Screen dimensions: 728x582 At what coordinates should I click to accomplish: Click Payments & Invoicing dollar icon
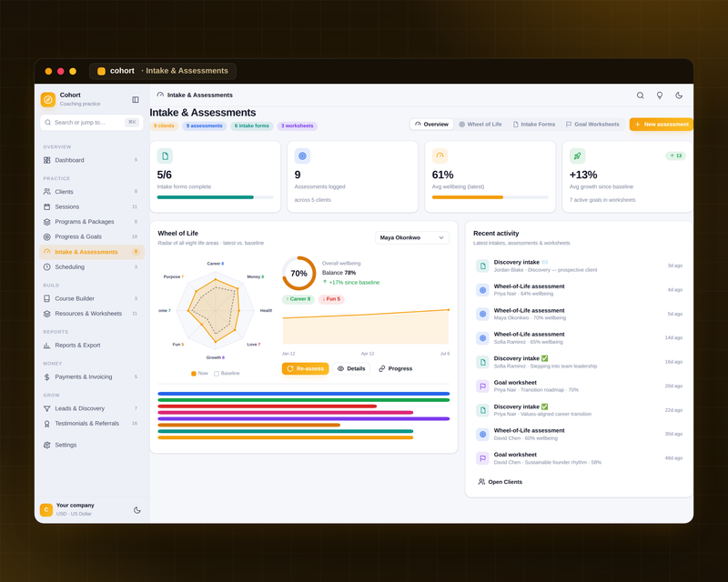[47, 376]
